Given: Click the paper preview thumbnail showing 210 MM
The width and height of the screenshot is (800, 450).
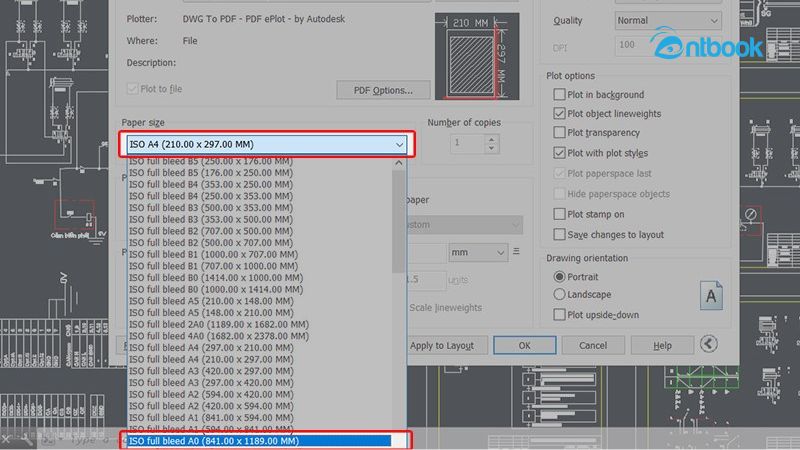Looking at the screenshot, I should tap(477, 56).
